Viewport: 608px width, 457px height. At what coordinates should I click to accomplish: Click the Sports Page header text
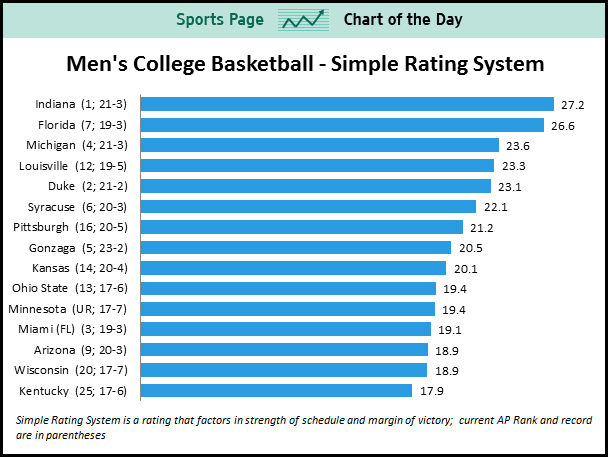(x=218, y=20)
